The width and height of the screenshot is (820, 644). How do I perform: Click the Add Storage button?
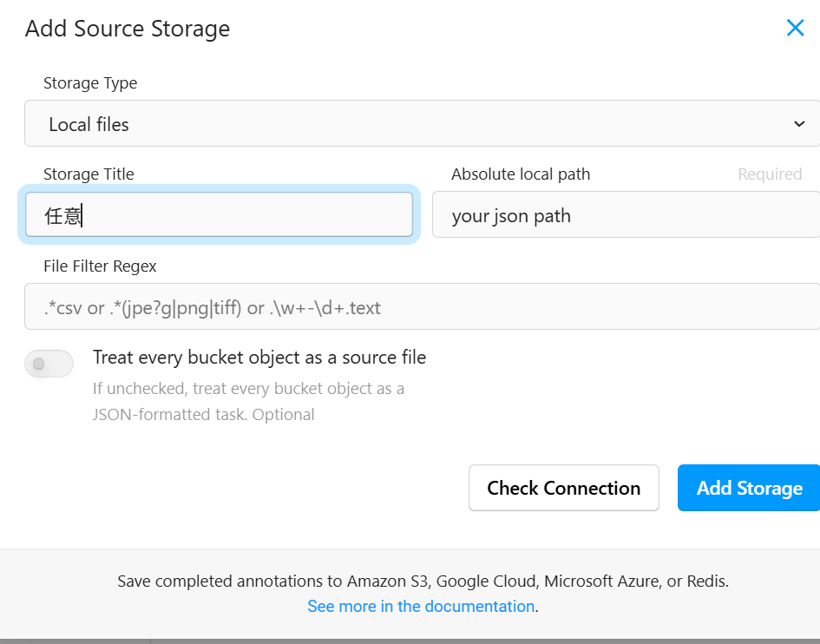(x=748, y=488)
